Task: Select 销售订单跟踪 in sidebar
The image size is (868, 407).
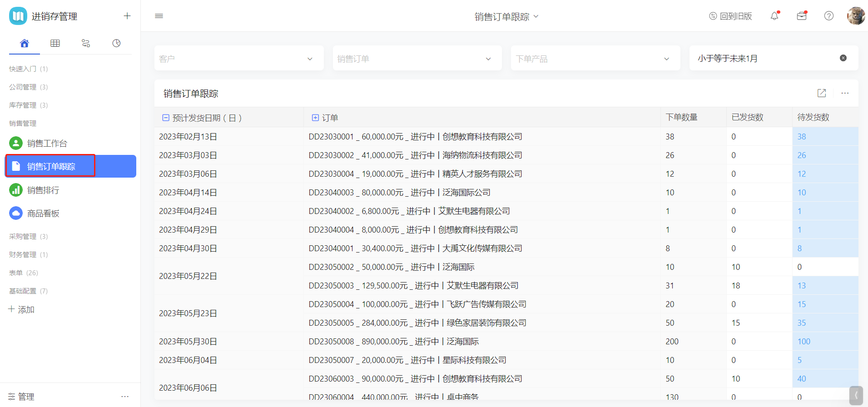Action: pyautogui.click(x=70, y=166)
